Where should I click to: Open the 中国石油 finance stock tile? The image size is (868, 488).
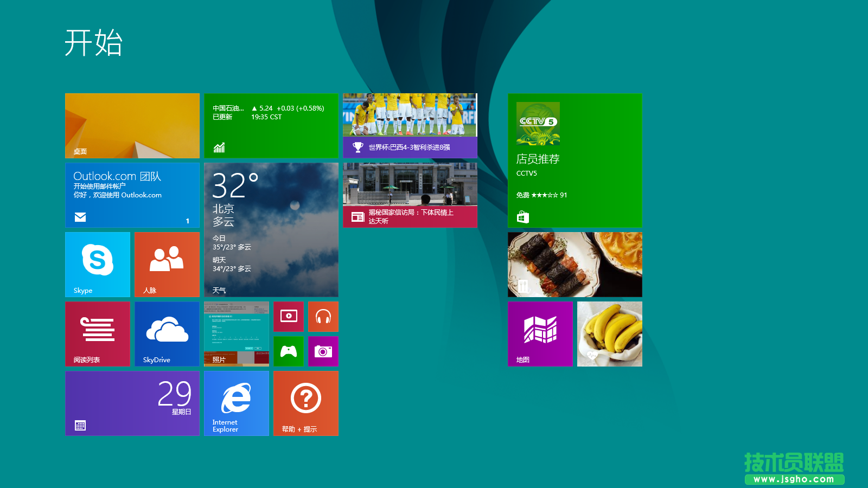tap(271, 126)
